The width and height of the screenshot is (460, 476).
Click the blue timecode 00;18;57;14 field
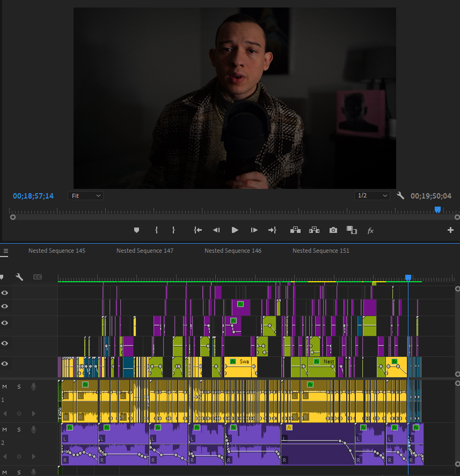point(33,196)
